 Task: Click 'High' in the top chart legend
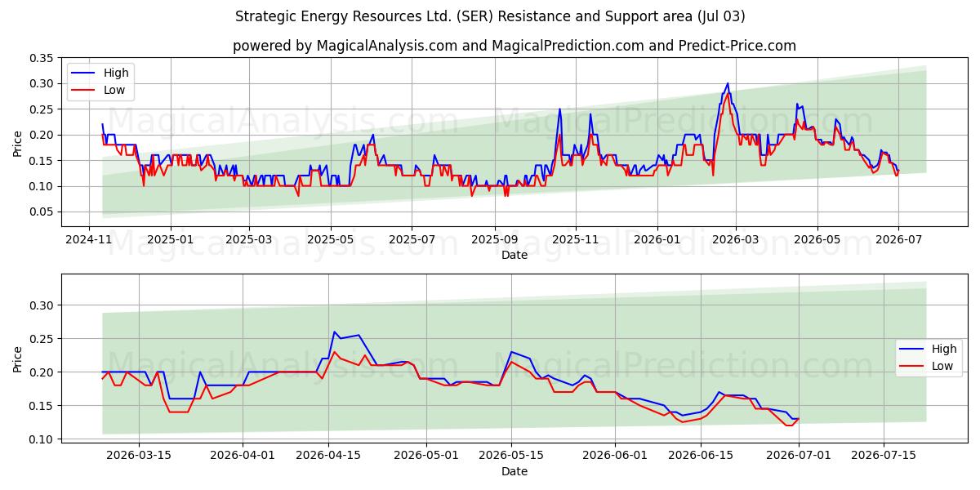click(x=116, y=73)
